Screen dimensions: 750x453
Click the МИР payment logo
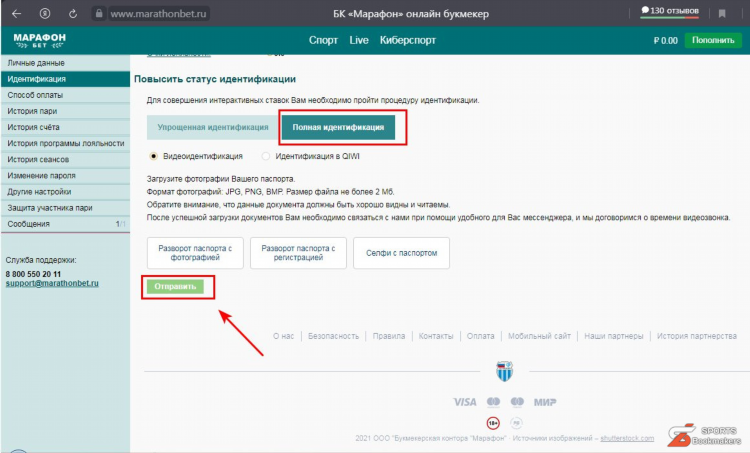(x=545, y=402)
